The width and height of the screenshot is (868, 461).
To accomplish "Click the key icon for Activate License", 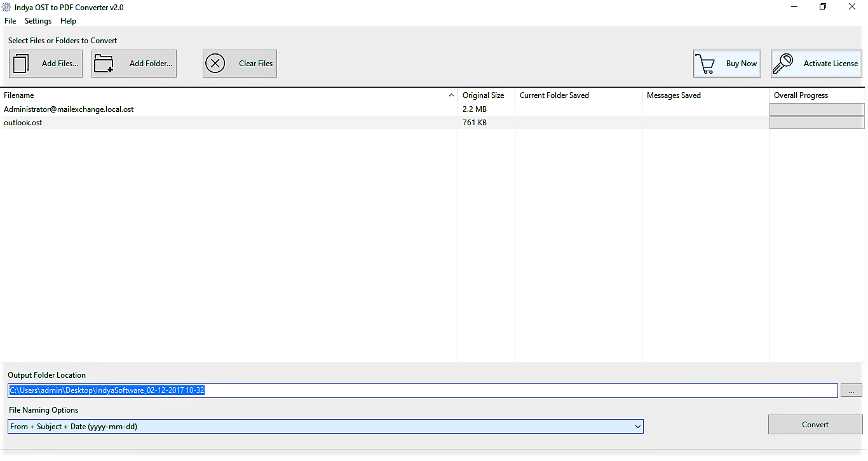I will (x=783, y=64).
